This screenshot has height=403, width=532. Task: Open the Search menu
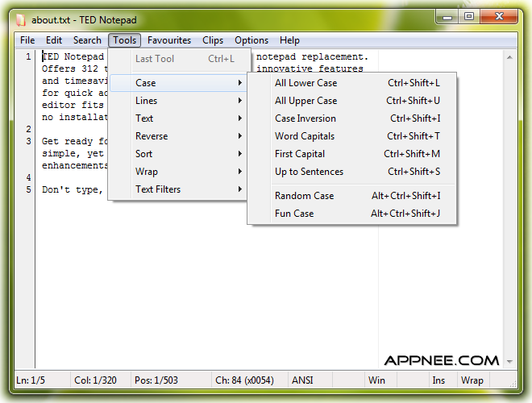(x=87, y=40)
